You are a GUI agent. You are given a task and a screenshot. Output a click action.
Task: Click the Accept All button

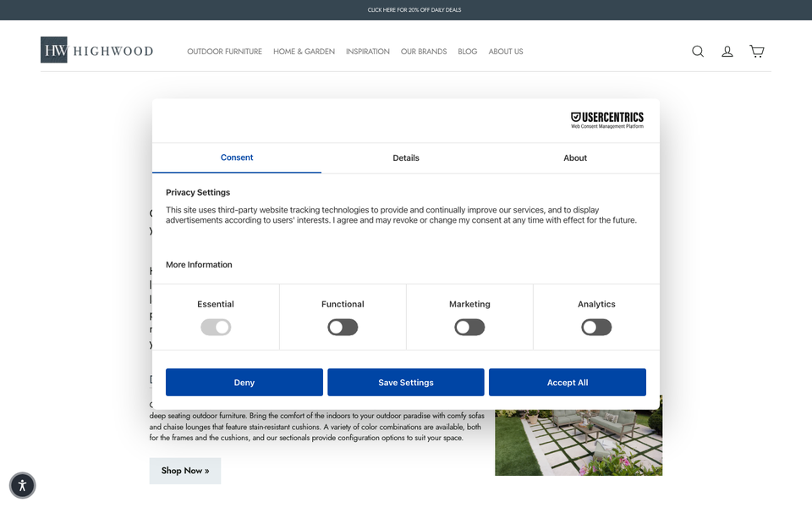(568, 383)
